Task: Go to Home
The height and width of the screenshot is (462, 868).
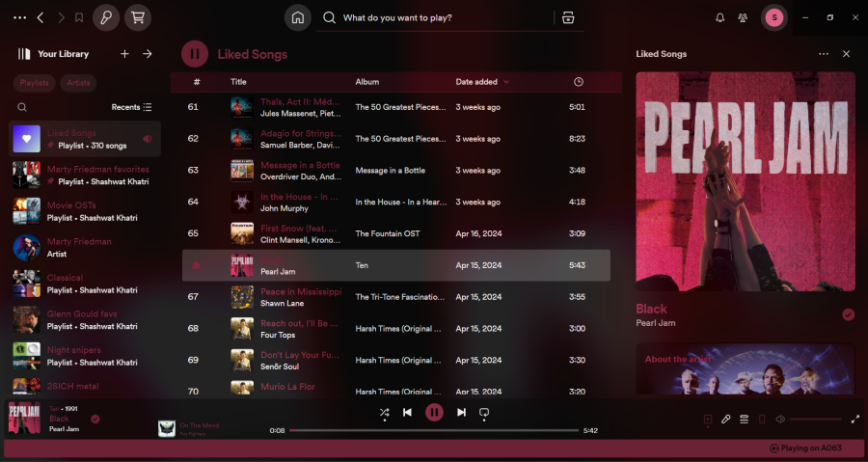Action: coord(298,17)
